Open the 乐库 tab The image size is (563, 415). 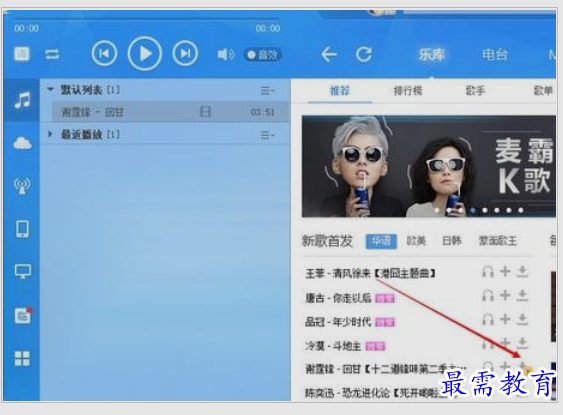(432, 55)
